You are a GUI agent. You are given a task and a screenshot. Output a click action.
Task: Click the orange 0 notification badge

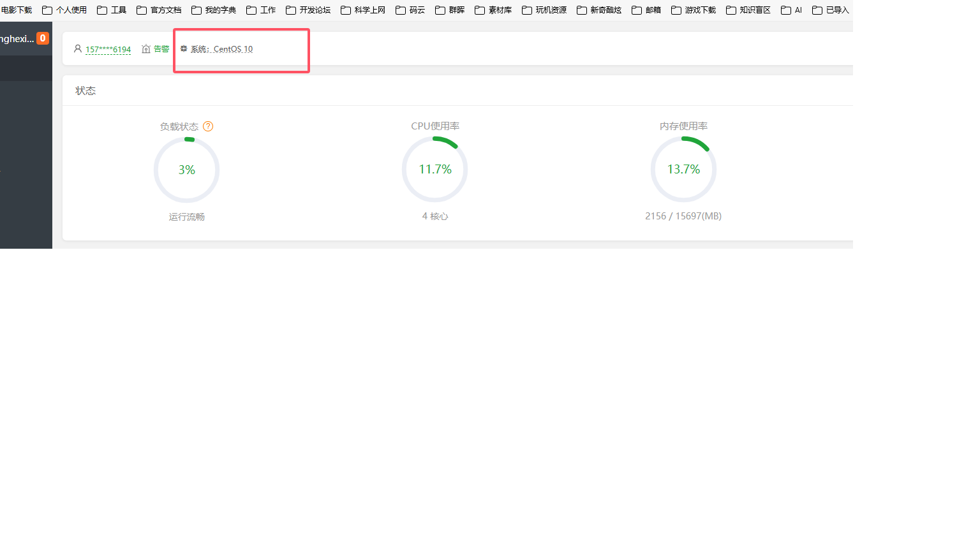[43, 38]
